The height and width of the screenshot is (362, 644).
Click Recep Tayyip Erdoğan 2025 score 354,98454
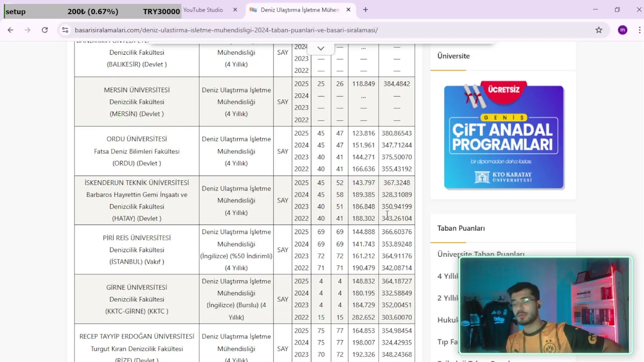[x=396, y=331]
